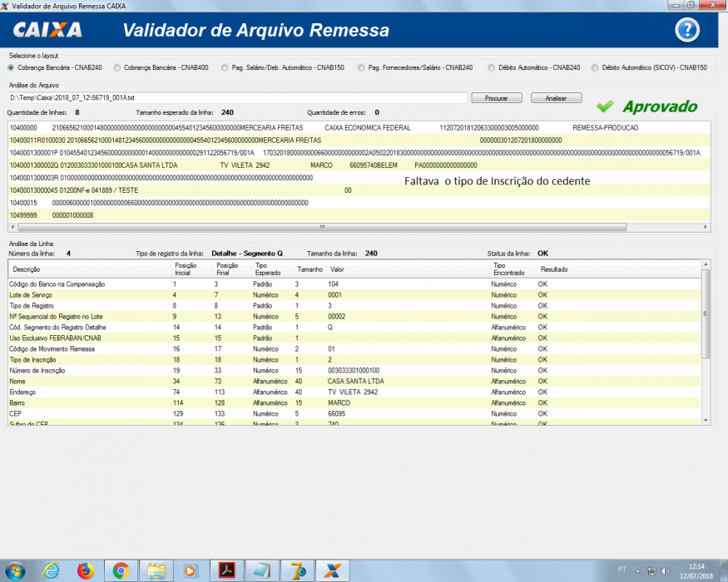Open Adobe Reader taskbar icon
Viewport: 728px width, 582px height.
click(226, 570)
